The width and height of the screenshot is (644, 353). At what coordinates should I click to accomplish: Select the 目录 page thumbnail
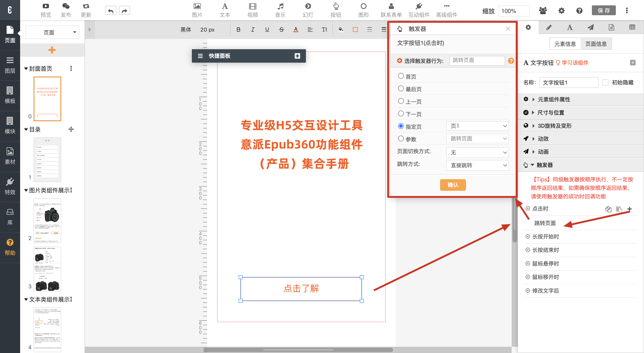(47, 159)
